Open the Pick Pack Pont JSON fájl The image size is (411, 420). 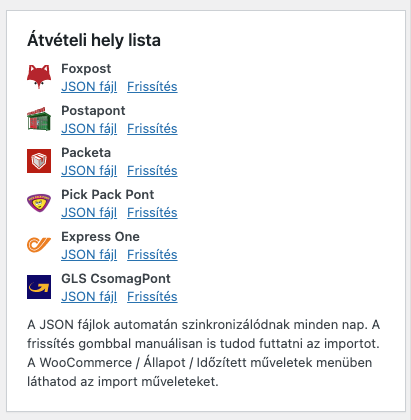[89, 213]
